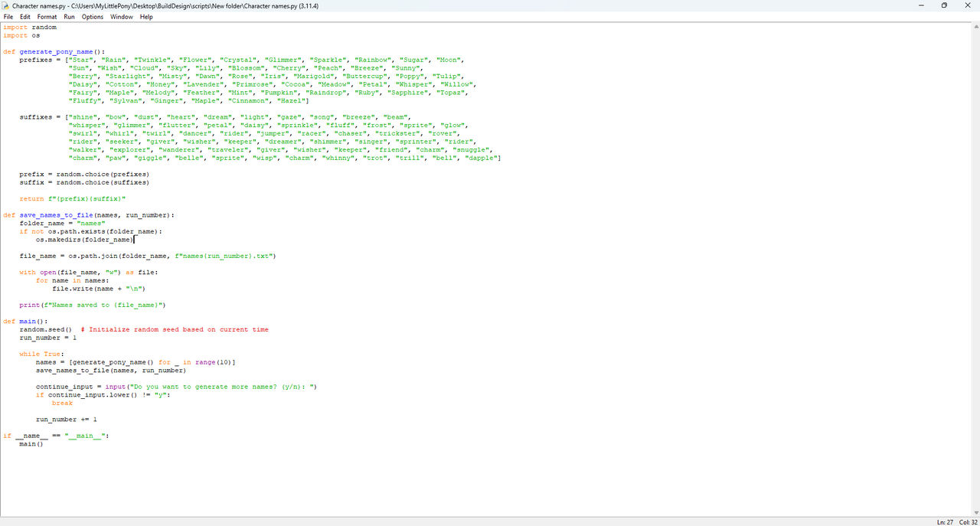Image resolution: width=980 pixels, height=526 pixels.
Task: Click the "dapple" suffix string
Action: [x=482, y=158]
